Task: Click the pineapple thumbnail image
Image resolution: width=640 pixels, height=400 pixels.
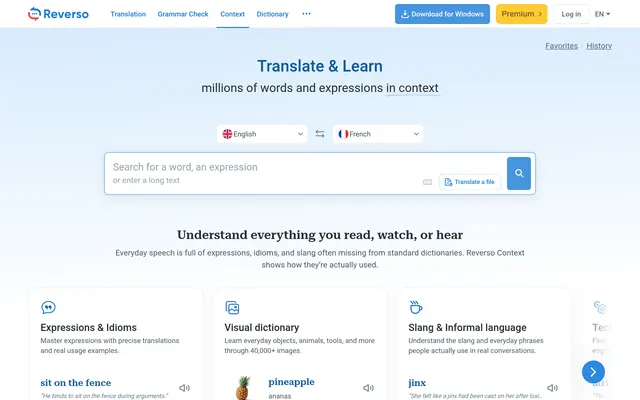Action: coord(243,388)
